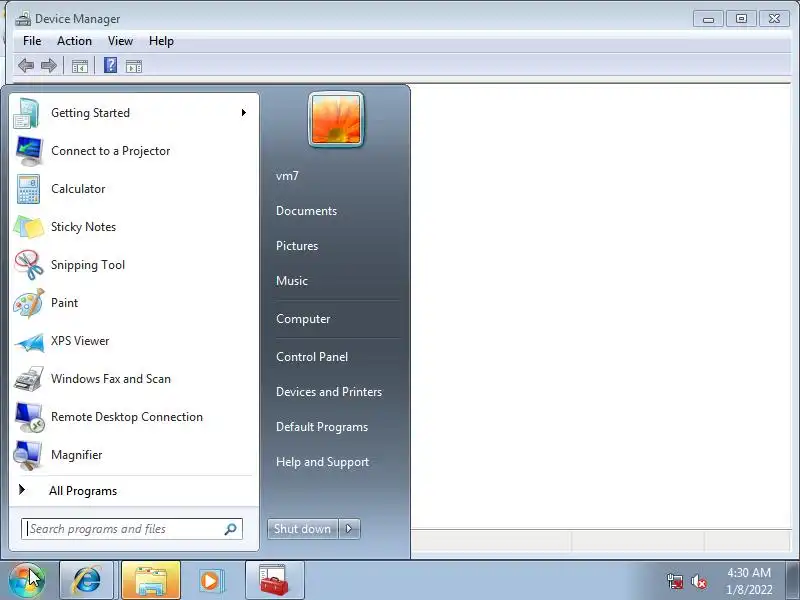800x600 pixels.
Task: Open Documents from Start menu
Action: pyautogui.click(x=307, y=211)
